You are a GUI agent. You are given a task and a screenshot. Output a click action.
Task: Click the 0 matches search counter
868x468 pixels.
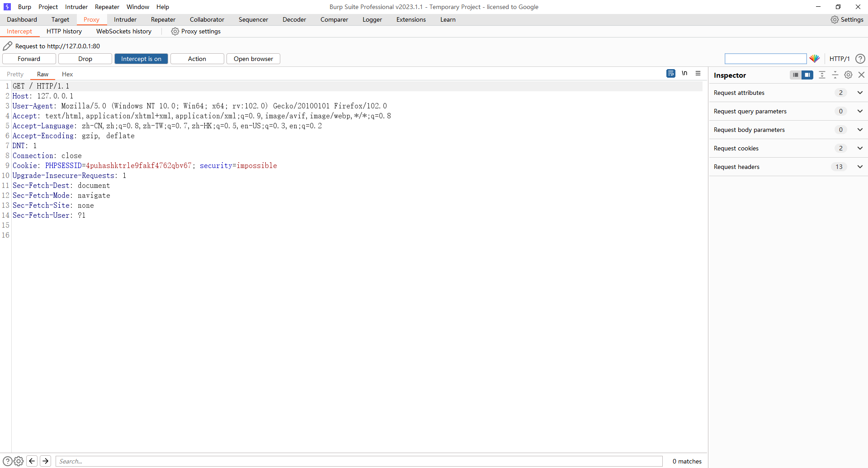687,461
